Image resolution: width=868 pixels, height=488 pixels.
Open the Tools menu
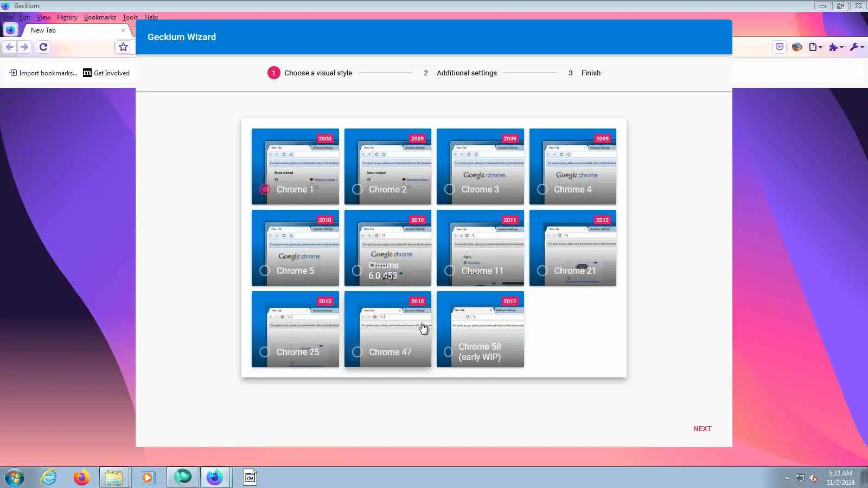coord(130,17)
